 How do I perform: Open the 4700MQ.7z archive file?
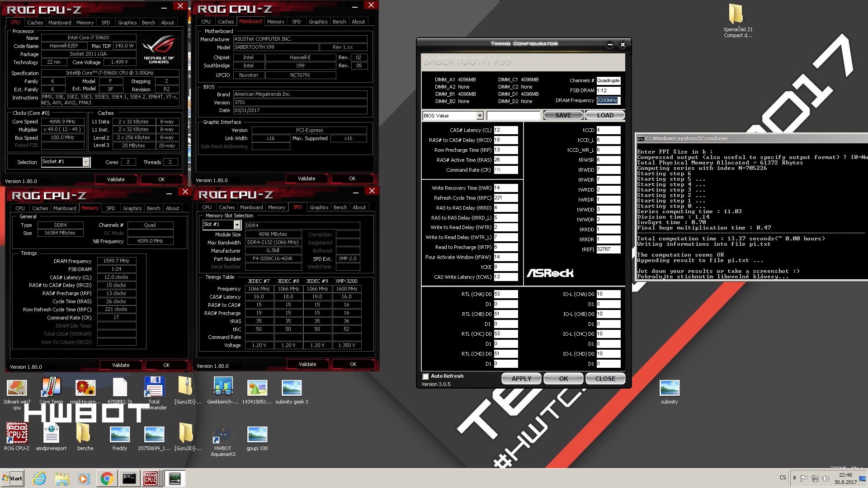click(120, 391)
